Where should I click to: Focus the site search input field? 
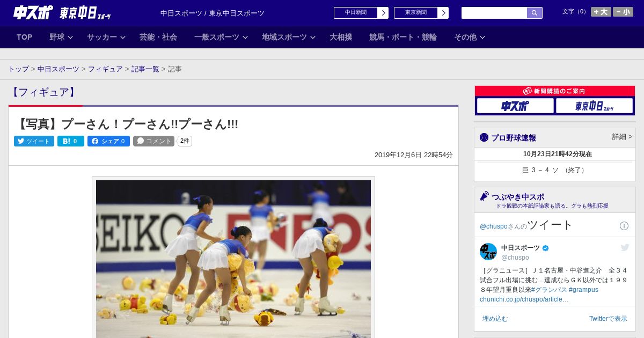494,13
